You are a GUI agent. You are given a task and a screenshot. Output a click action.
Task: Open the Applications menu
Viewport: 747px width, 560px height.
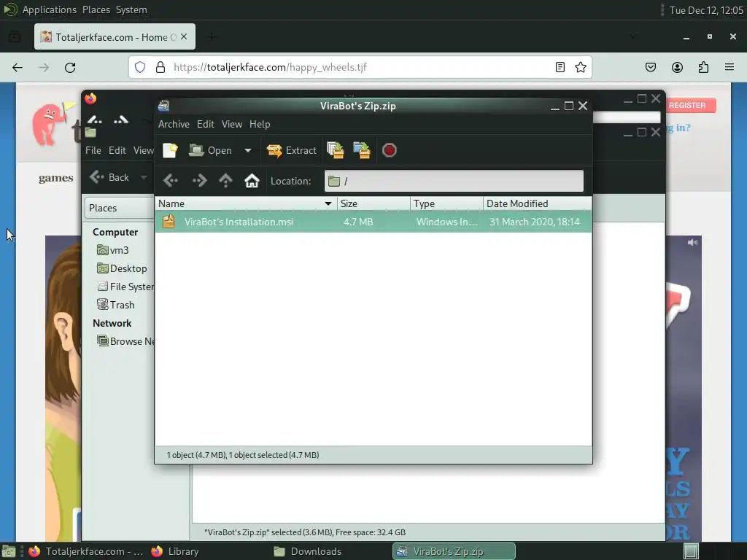click(x=49, y=9)
